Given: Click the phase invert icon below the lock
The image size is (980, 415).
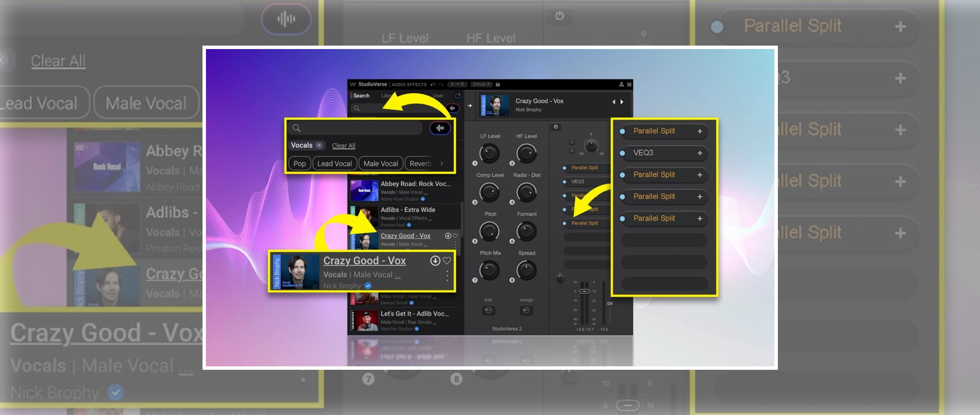Looking at the screenshot, I should 572,151.
